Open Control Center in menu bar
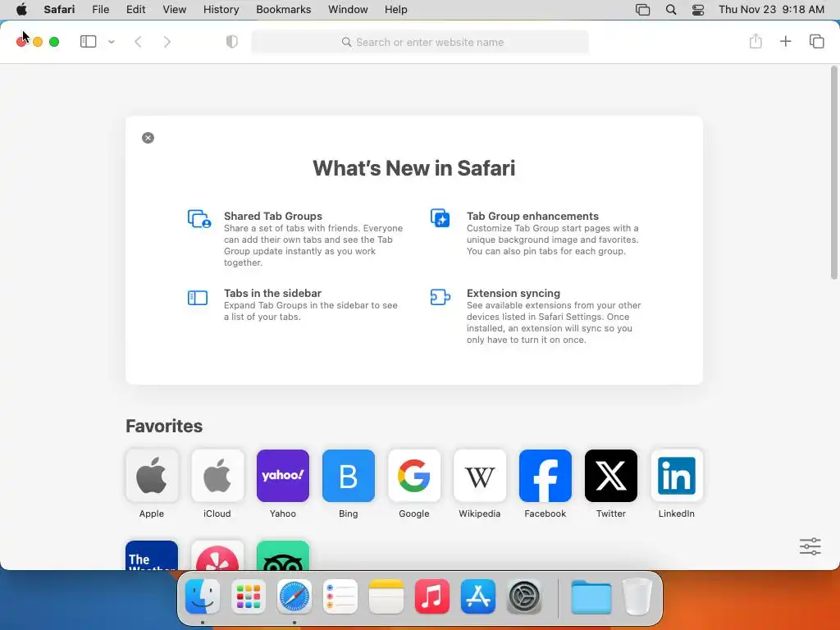Image resolution: width=840 pixels, height=630 pixels. (x=698, y=10)
